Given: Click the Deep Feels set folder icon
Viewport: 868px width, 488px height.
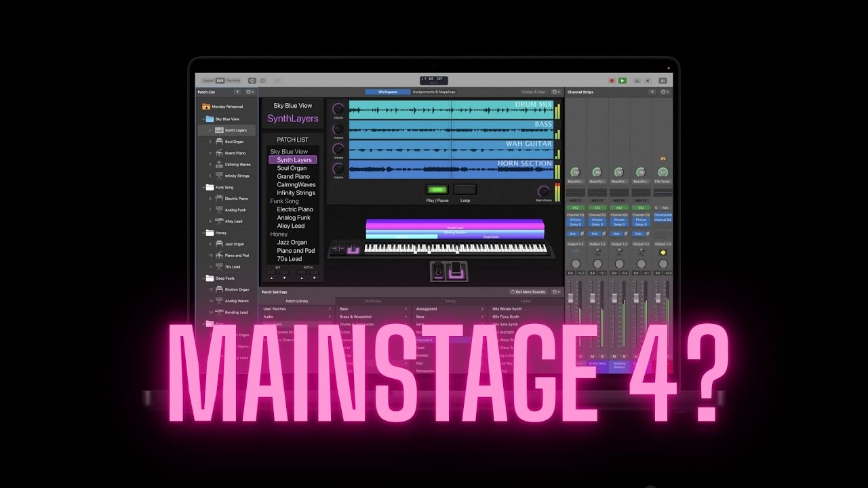Looking at the screenshot, I should 210,278.
